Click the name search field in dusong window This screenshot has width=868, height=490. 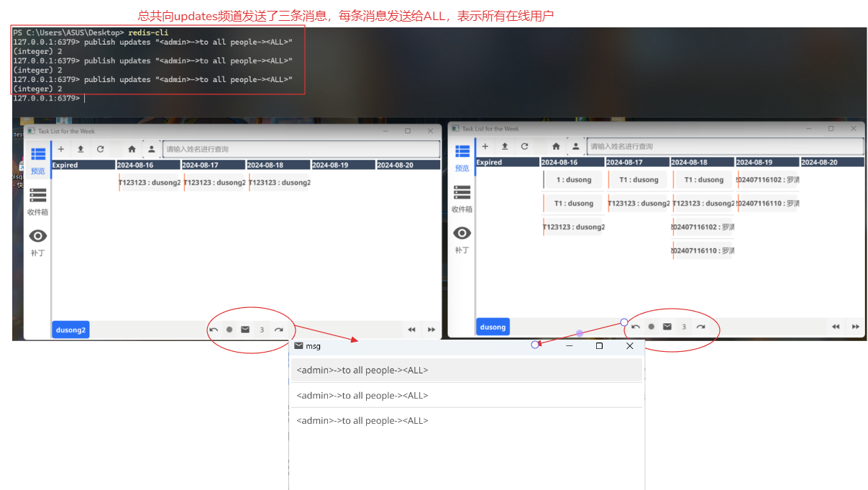coord(725,147)
